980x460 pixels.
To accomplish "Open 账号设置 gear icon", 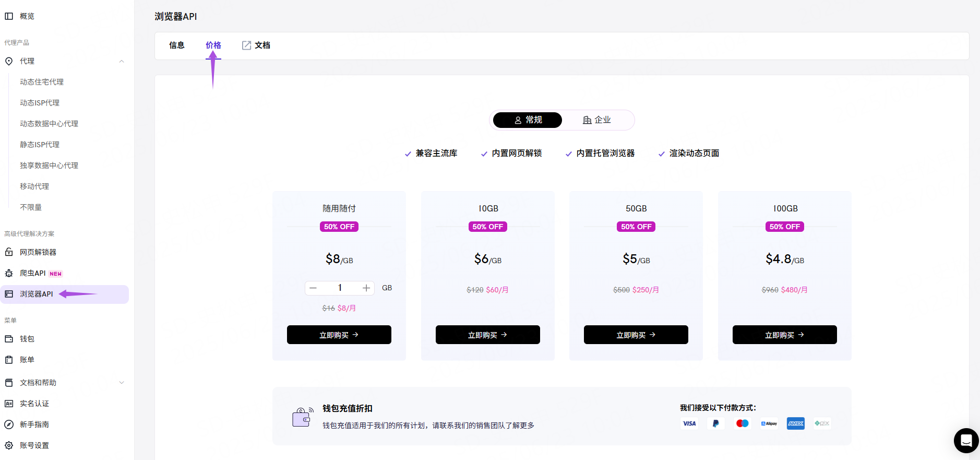I will pyautogui.click(x=9, y=445).
